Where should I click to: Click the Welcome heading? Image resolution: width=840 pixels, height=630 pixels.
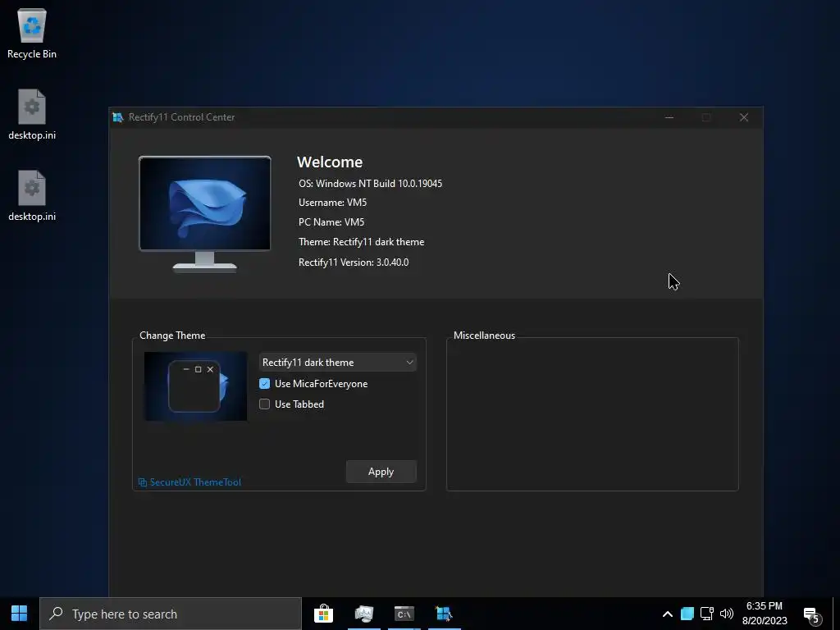click(330, 162)
